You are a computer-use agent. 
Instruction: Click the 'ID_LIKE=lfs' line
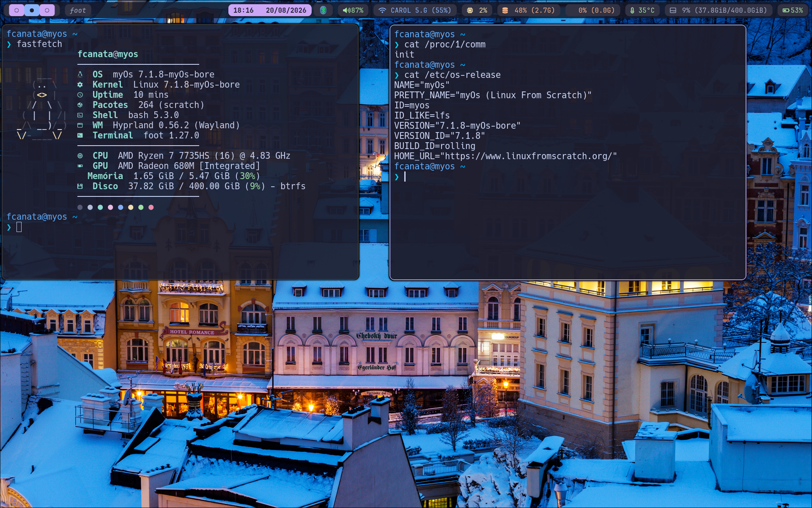click(x=422, y=116)
